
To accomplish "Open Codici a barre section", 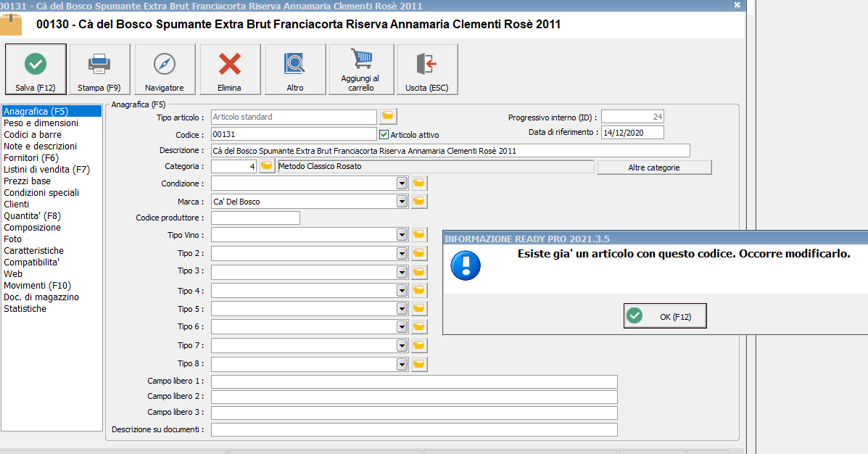I will 33,135.
